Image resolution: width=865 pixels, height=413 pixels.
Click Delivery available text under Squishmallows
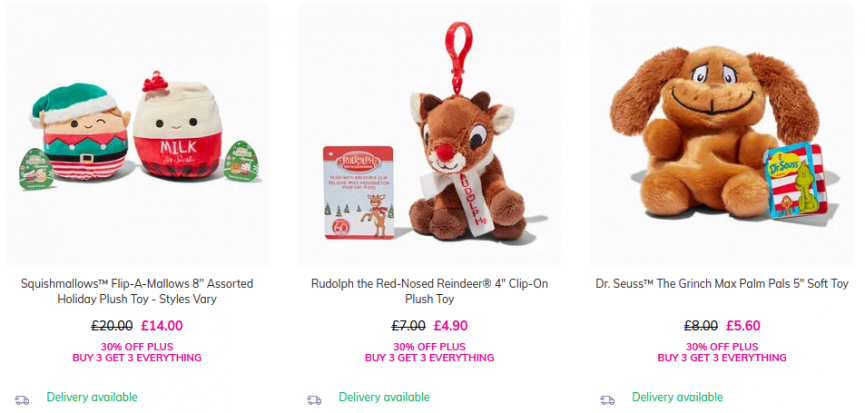[92, 398]
